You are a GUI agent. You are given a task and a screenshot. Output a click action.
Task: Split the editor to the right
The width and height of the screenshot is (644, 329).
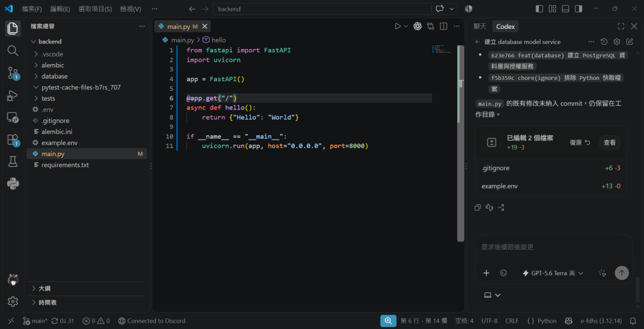pyautogui.click(x=443, y=26)
